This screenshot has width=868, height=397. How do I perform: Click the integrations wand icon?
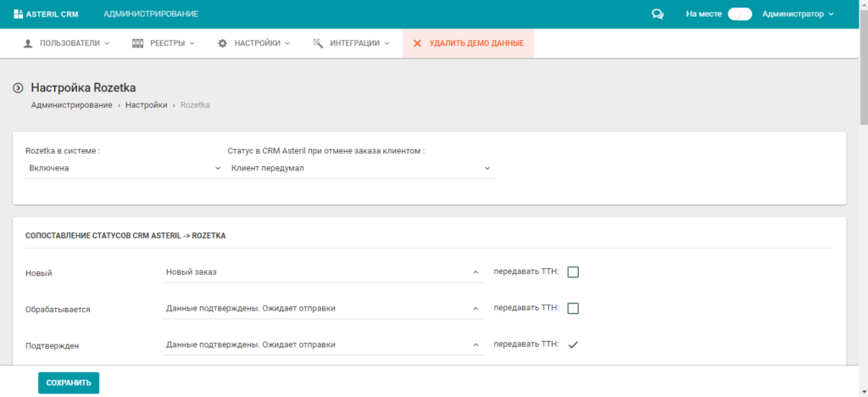(318, 42)
